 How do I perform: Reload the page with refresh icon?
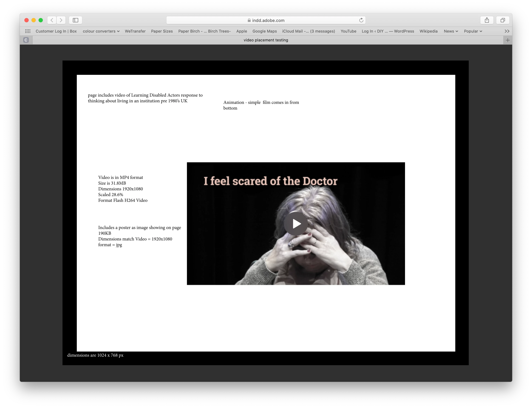pos(361,20)
